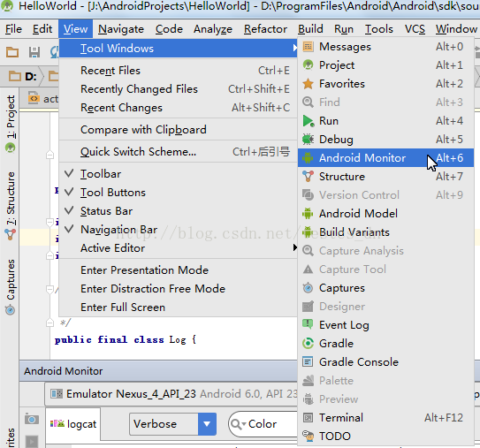480x448 pixels.
Task: Open the Refactor menu
Action: (x=265, y=29)
